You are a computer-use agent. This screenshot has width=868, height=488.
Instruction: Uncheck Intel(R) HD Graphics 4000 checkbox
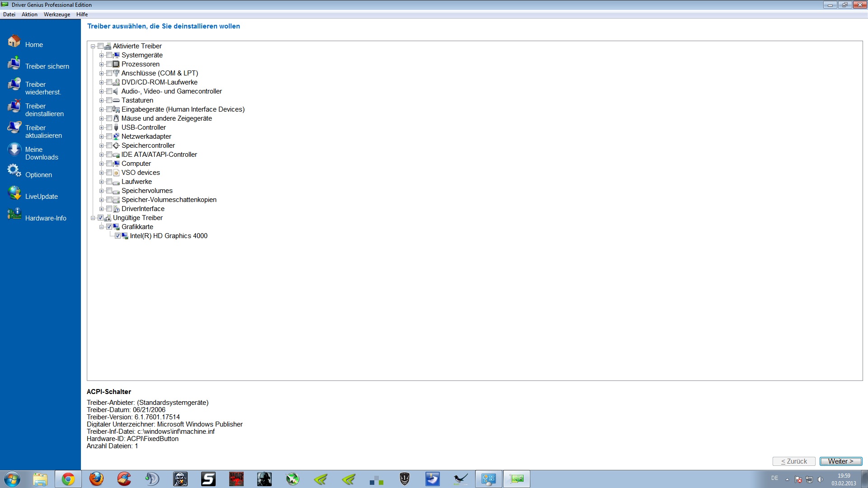(118, 236)
